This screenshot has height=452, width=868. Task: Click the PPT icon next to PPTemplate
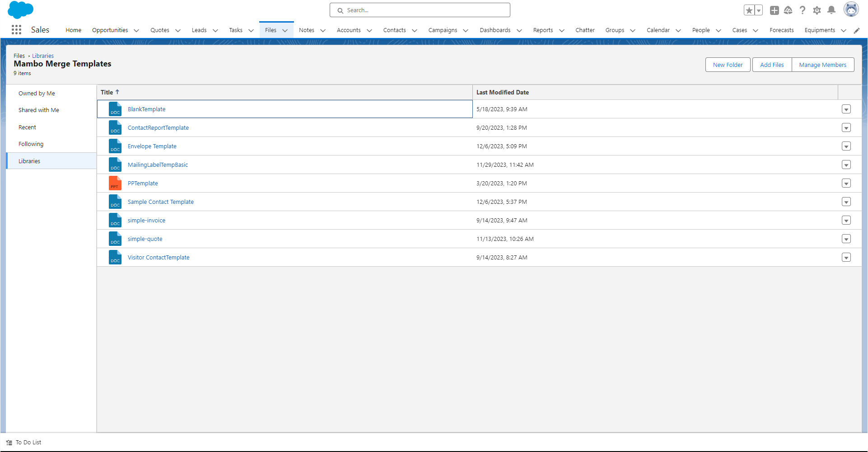[115, 183]
